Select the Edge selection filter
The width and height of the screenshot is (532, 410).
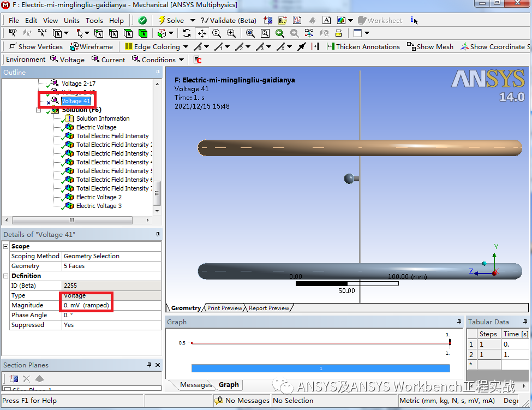point(113,33)
